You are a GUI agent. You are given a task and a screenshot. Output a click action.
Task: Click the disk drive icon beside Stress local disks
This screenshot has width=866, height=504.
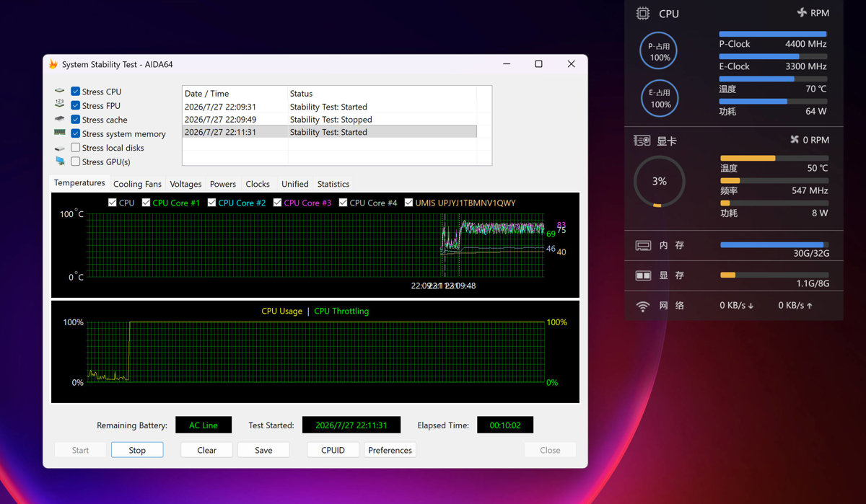(59, 148)
